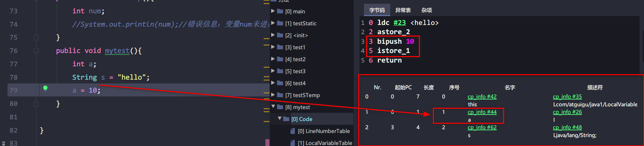Click the folder icon next to [3] test1
Screen dimensions: 644x146
click(280, 47)
